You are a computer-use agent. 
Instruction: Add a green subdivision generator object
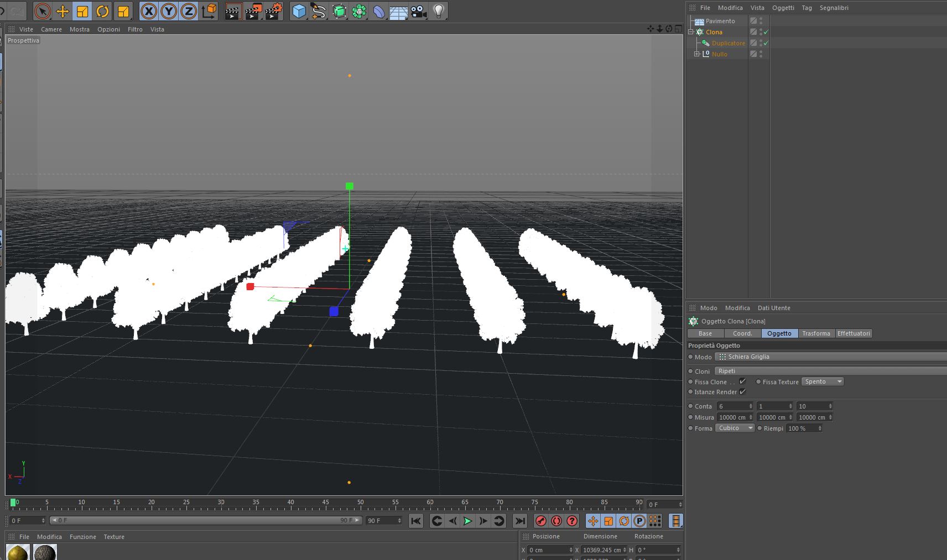coord(339,11)
